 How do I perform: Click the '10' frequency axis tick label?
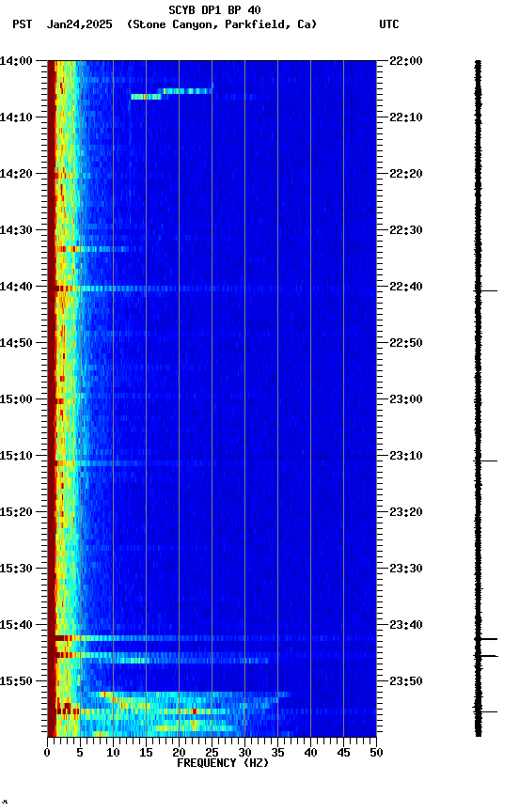113,753
